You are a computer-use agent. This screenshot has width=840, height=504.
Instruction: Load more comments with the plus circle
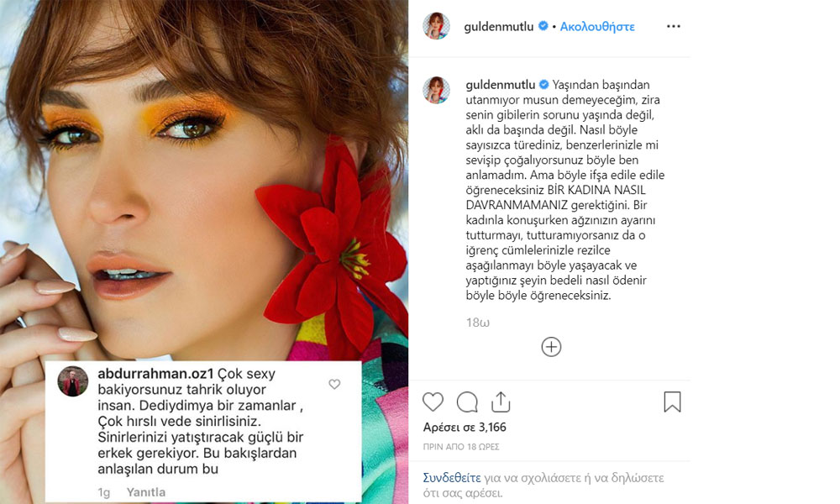[x=551, y=347]
